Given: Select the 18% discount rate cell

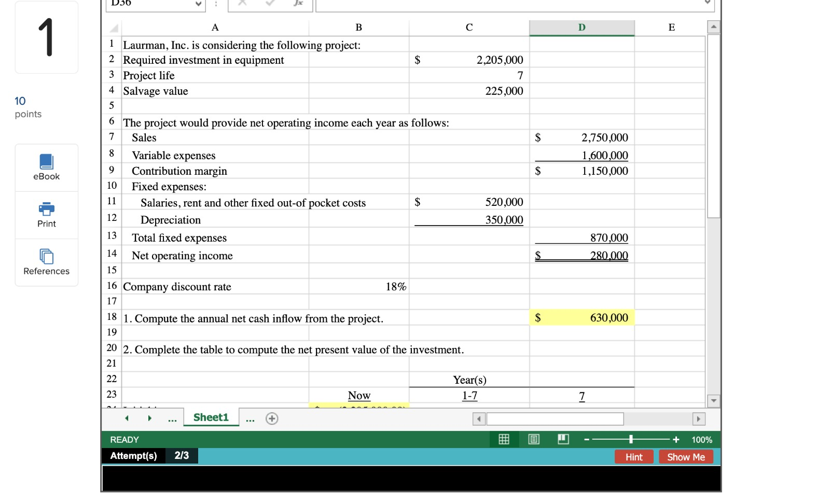Looking at the screenshot, I should (x=359, y=287).
